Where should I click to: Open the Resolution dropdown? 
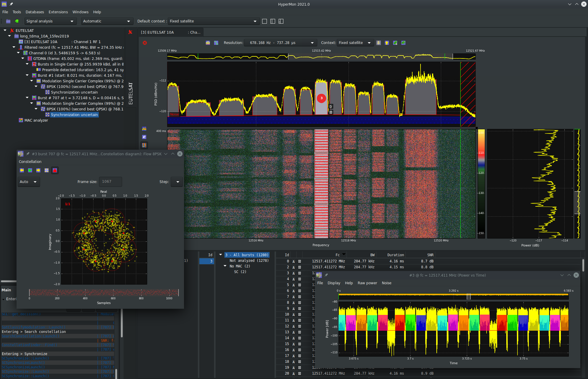pyautogui.click(x=280, y=43)
